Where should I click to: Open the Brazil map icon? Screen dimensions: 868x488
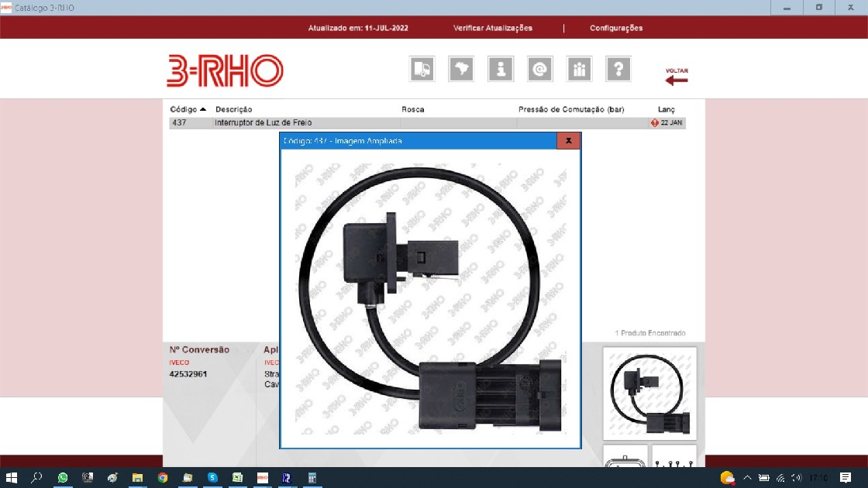pyautogui.click(x=461, y=69)
